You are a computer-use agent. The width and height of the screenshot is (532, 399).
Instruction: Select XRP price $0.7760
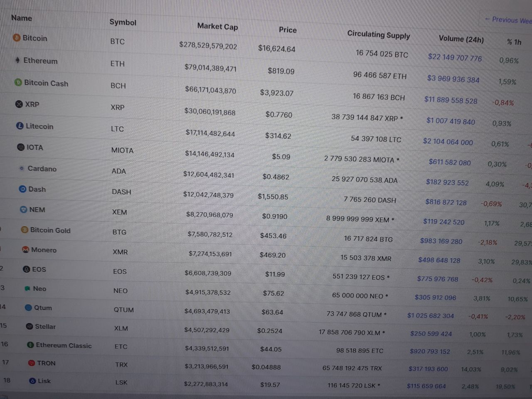pyautogui.click(x=279, y=114)
